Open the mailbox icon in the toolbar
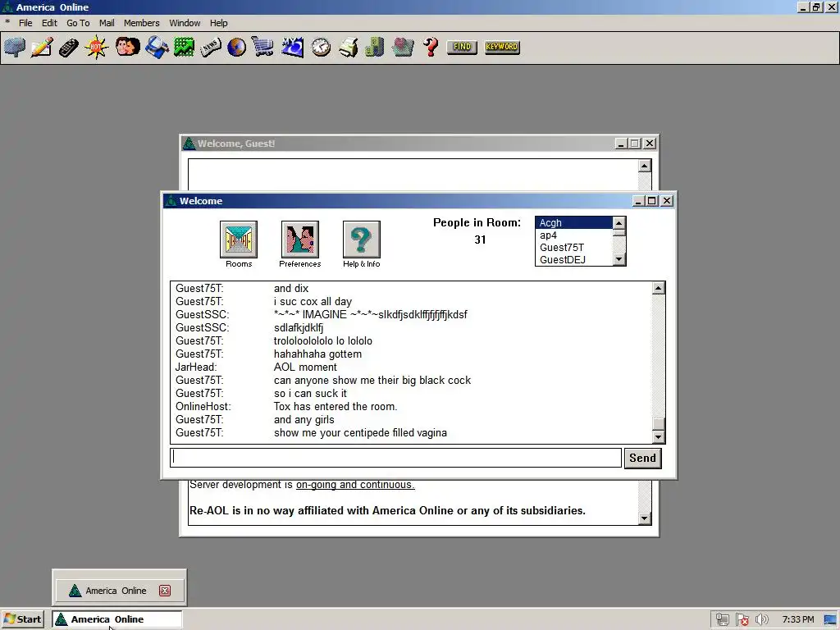The height and width of the screenshot is (630, 840). [x=15, y=47]
